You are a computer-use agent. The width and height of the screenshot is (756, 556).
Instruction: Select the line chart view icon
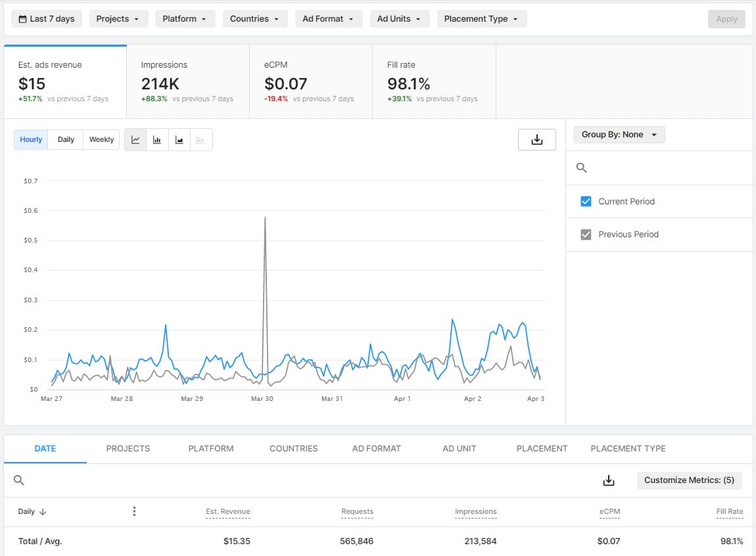(135, 140)
